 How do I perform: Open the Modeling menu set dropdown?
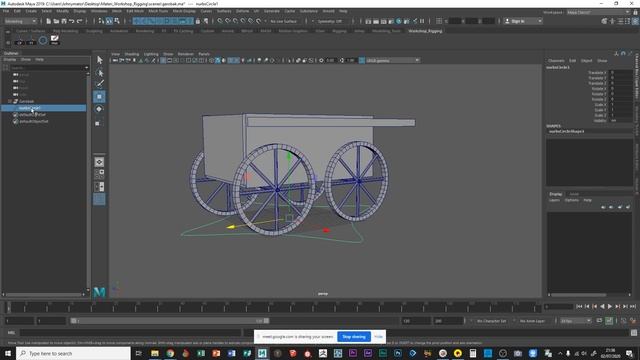point(20,21)
